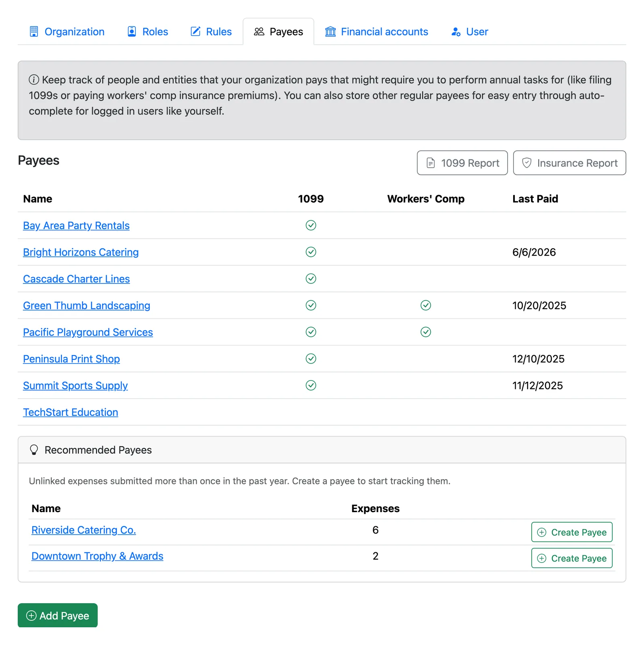This screenshot has width=644, height=645.
Task: Open the Insurance Report
Action: coord(570,163)
